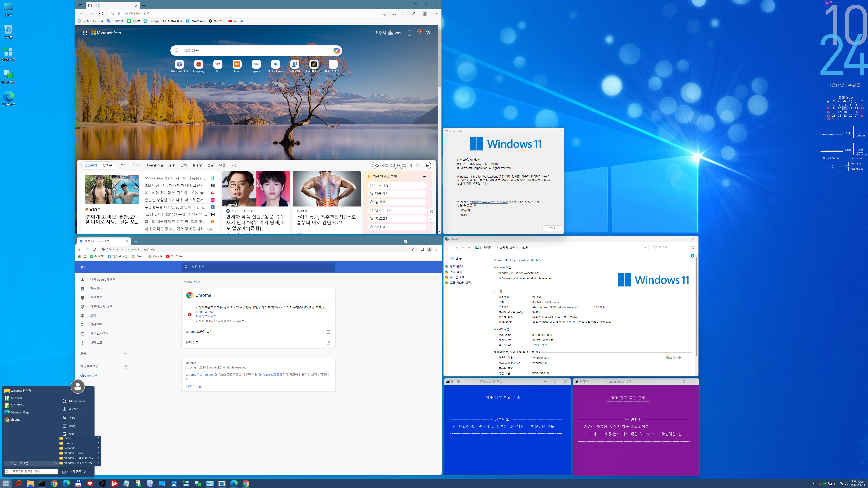Open Chrome tab search dropdown
The height and width of the screenshot is (488, 868).
coord(405,241)
